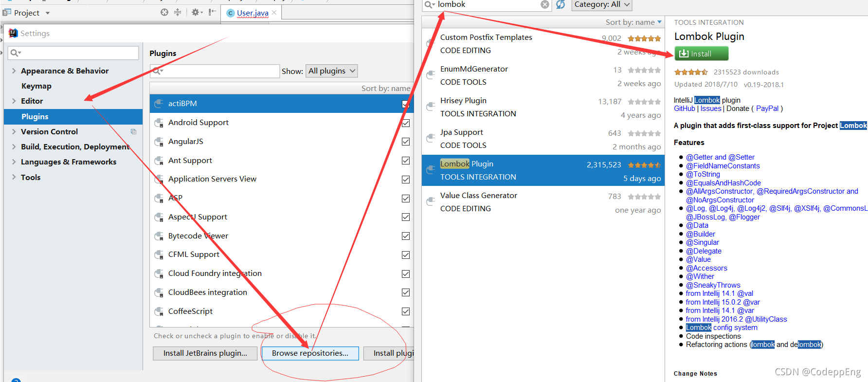Image resolution: width=868 pixels, height=382 pixels.
Task: Open the Issues link in description
Action: click(711, 109)
